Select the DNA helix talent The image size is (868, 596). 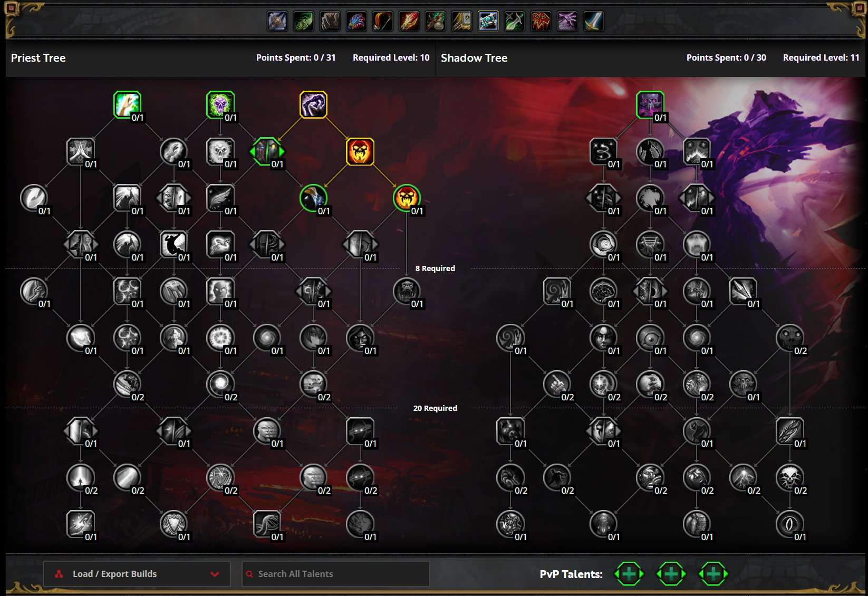pos(267,524)
